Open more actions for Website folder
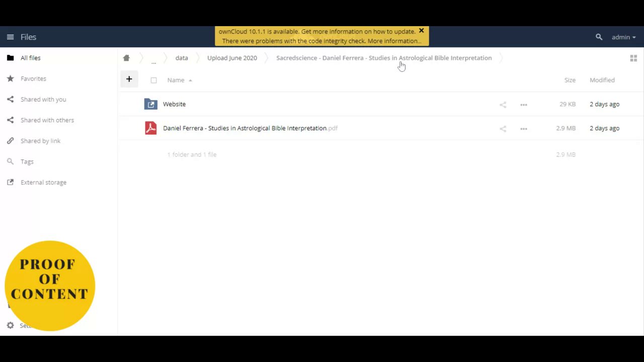The width and height of the screenshot is (644, 362). pyautogui.click(x=523, y=105)
